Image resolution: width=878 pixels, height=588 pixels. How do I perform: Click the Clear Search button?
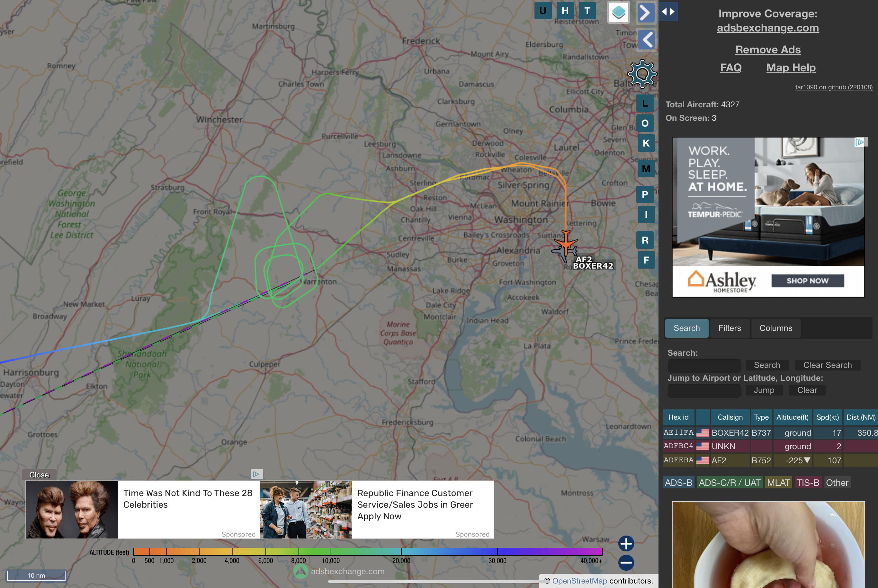point(827,365)
